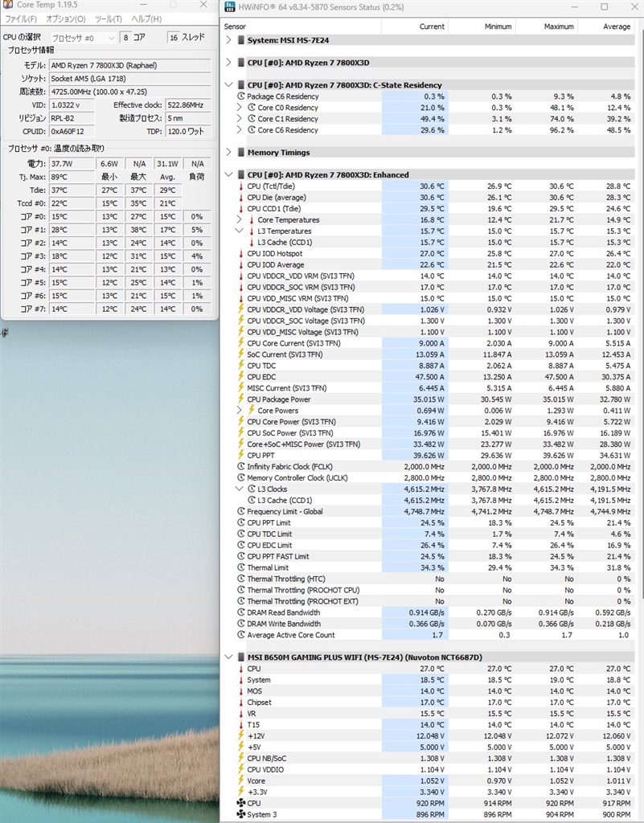The height and width of the screenshot is (823, 644).
Task: Expand the CPU [#0]: AMD Ryzen 7 7800X3D group
Action: pyautogui.click(x=228, y=63)
